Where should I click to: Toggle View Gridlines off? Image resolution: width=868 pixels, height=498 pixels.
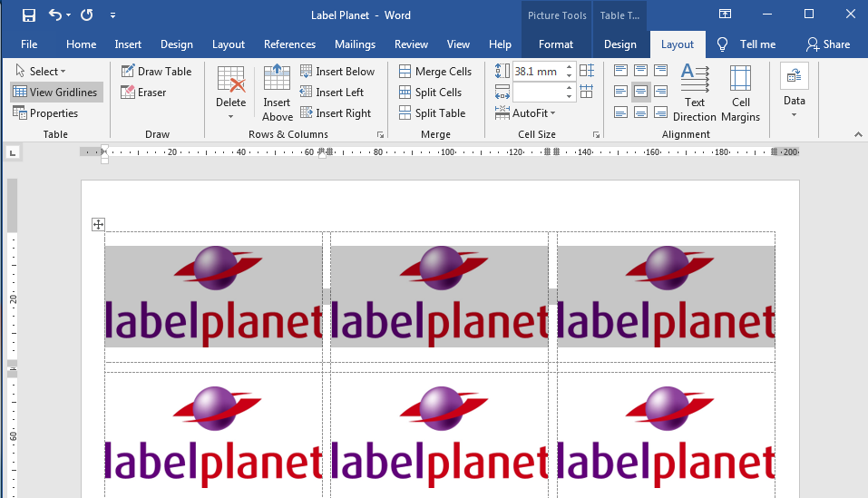[55, 93]
